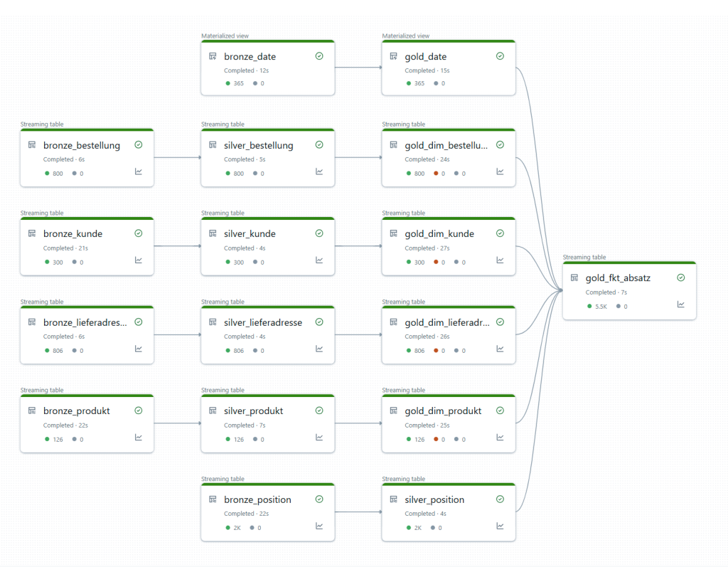Screen dimensions: 728x567
Task: Click the chart icon on silver_lieferadresse node
Action: coord(319,349)
